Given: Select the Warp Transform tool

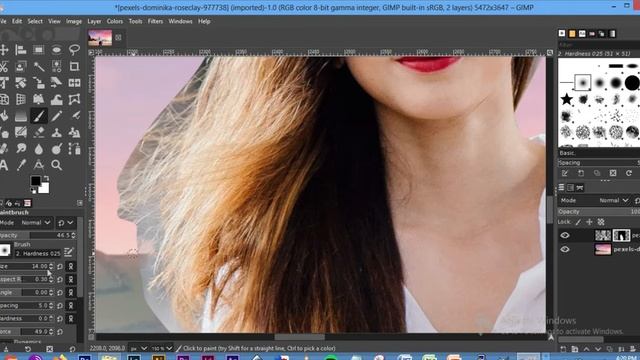Looking at the screenshot, I should [57, 100].
